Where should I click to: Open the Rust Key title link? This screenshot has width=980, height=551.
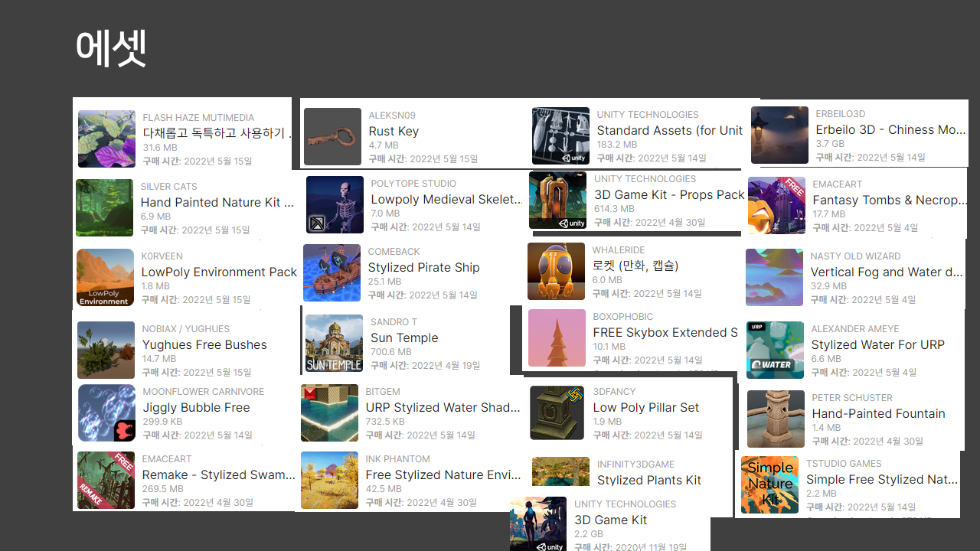pyautogui.click(x=394, y=132)
